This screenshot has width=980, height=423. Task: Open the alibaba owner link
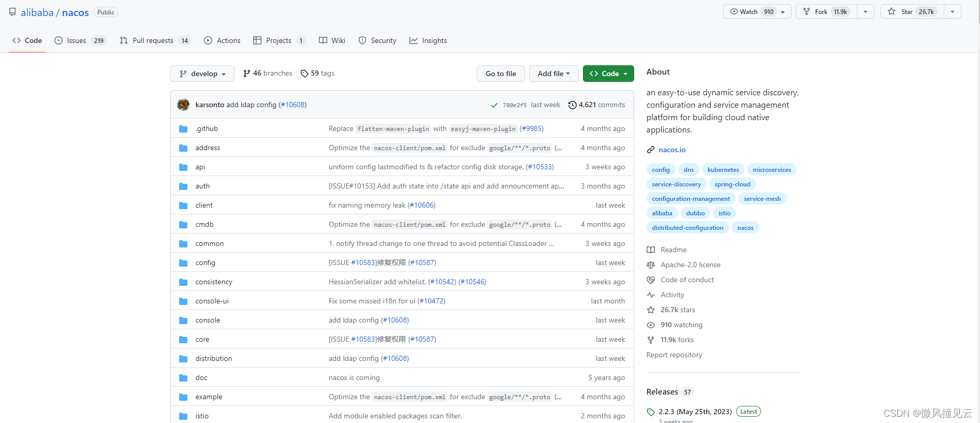(37, 12)
